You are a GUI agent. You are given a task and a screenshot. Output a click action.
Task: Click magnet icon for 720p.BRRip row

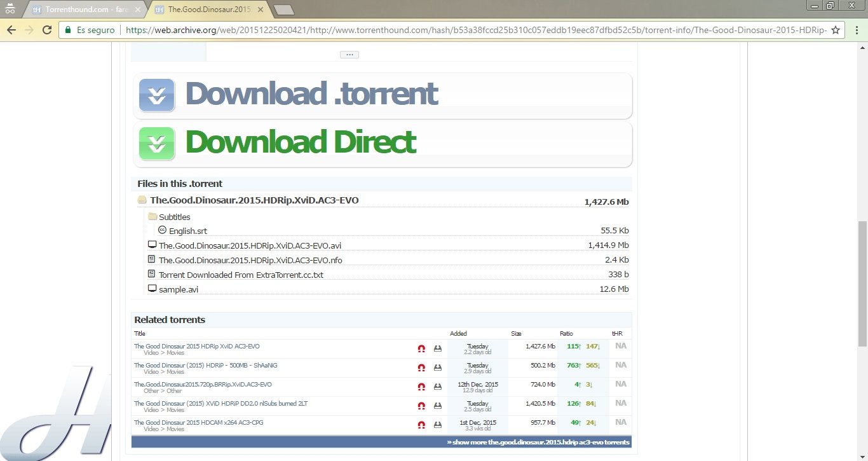pos(421,387)
